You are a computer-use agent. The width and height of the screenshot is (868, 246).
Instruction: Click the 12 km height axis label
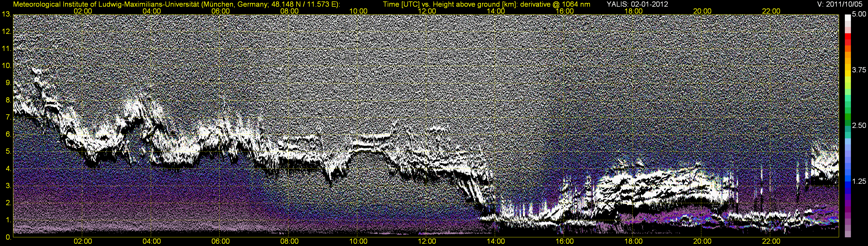coord(6,31)
